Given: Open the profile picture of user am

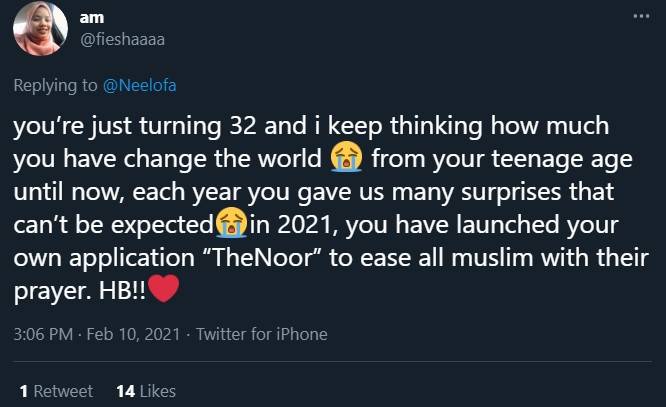Looking at the screenshot, I should [40, 29].
